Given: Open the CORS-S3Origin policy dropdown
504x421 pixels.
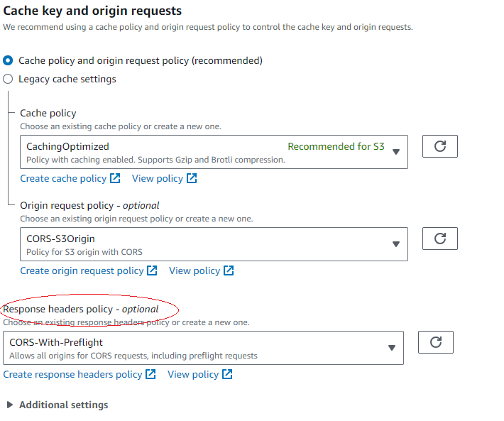Looking at the screenshot, I should click(x=214, y=244).
